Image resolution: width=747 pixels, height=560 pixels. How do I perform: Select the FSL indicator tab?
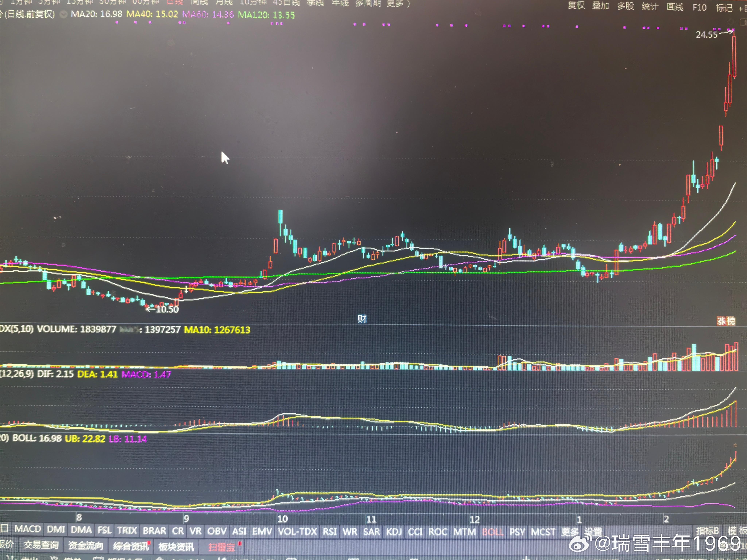pos(104,530)
